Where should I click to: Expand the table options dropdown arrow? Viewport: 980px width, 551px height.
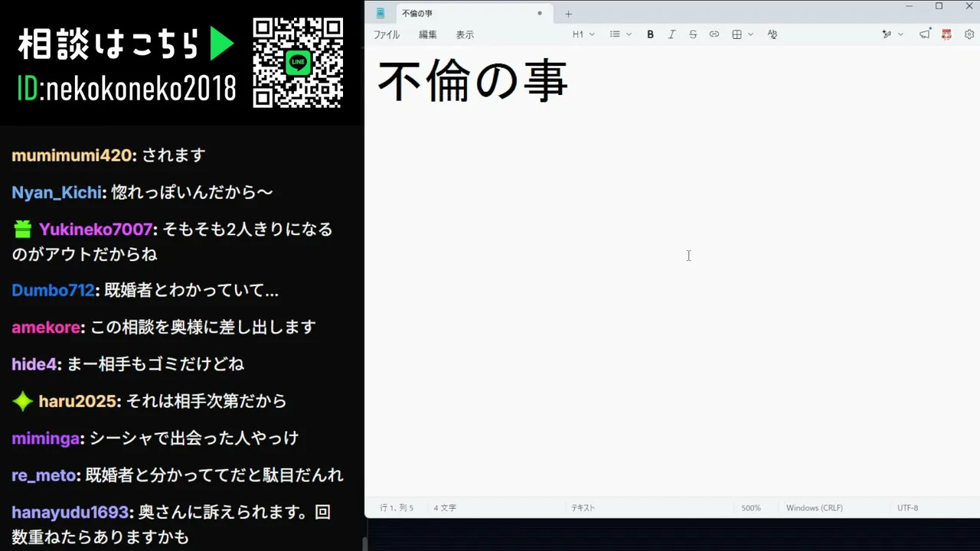point(751,34)
